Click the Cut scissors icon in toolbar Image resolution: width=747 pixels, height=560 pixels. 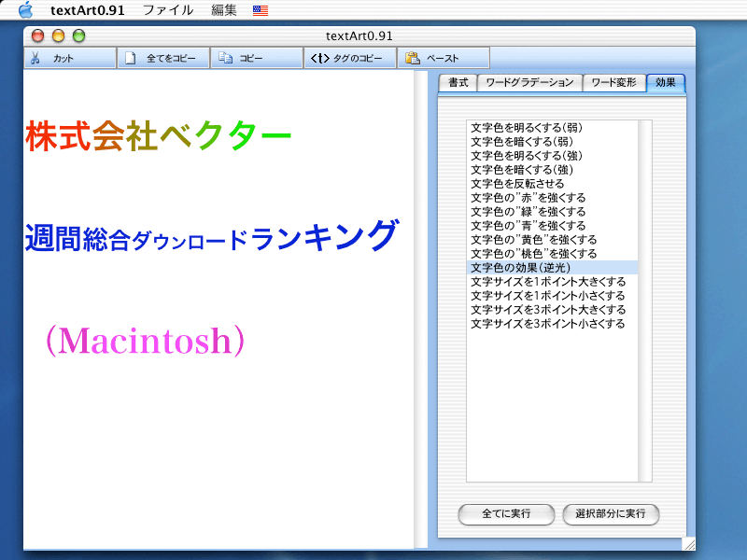click(x=35, y=58)
